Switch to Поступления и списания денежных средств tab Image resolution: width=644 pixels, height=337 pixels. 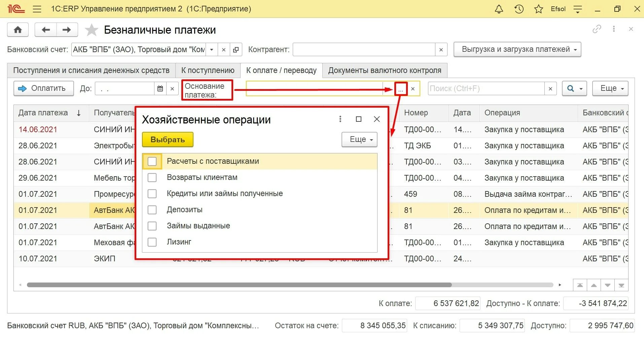click(x=91, y=70)
